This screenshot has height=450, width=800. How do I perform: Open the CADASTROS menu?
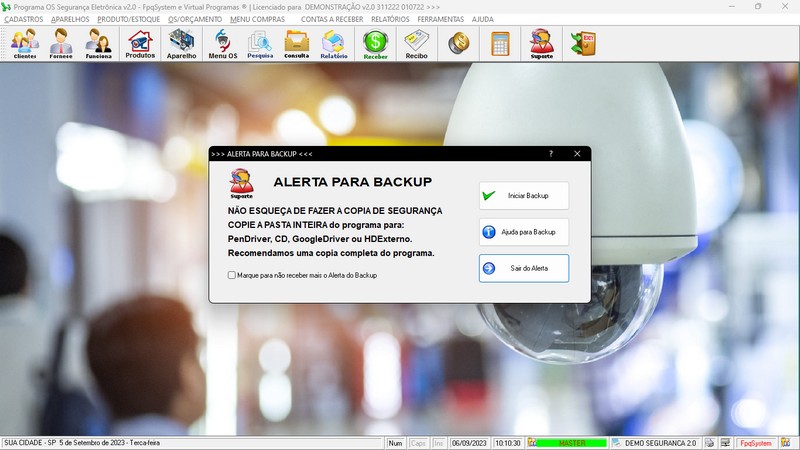coord(23,19)
